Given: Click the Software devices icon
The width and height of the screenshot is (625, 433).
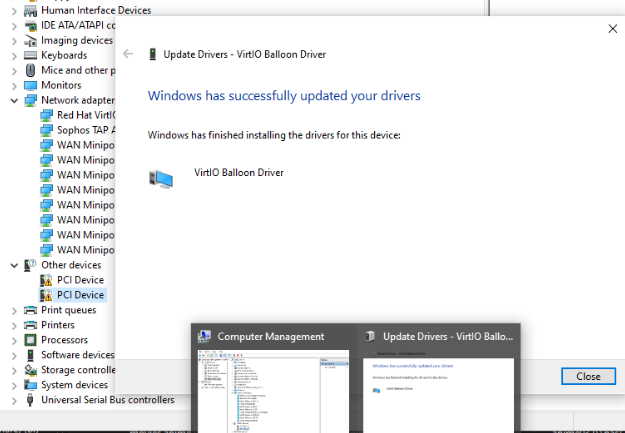Looking at the screenshot, I should [x=30, y=355].
